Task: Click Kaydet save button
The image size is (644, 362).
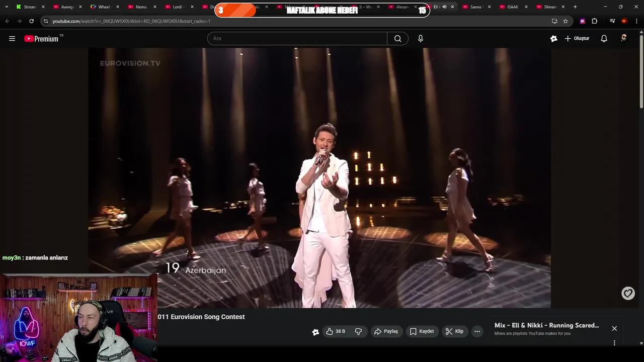Action: coord(422,331)
